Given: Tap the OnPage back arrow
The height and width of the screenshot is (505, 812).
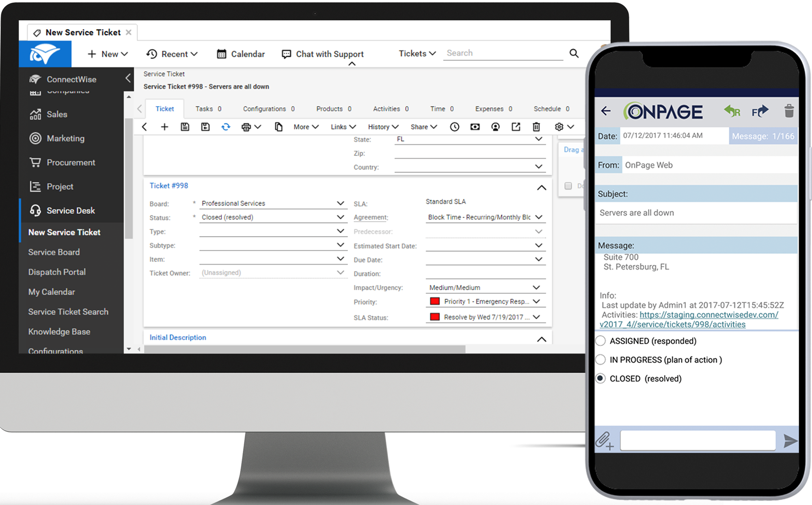Looking at the screenshot, I should [x=606, y=111].
